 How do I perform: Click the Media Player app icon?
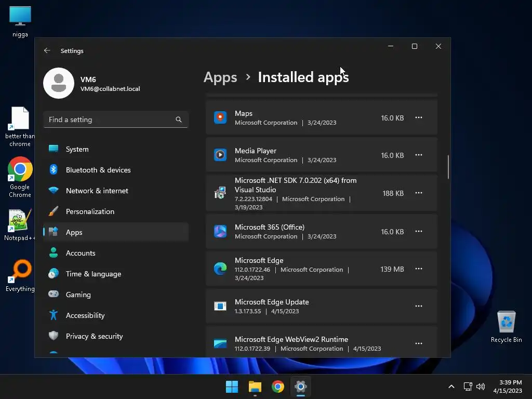click(x=220, y=155)
